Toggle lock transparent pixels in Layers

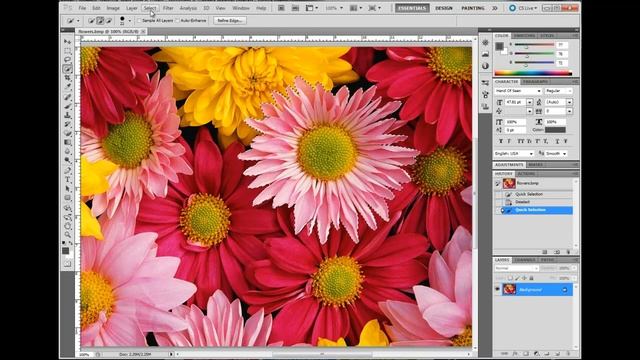[x=510, y=278]
